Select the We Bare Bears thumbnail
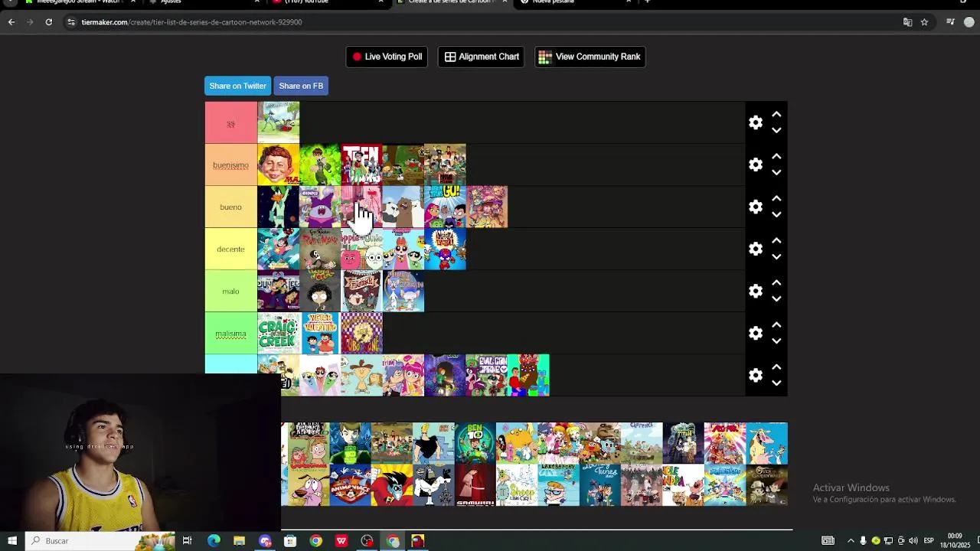This screenshot has height=551, width=980. pyautogui.click(x=403, y=207)
